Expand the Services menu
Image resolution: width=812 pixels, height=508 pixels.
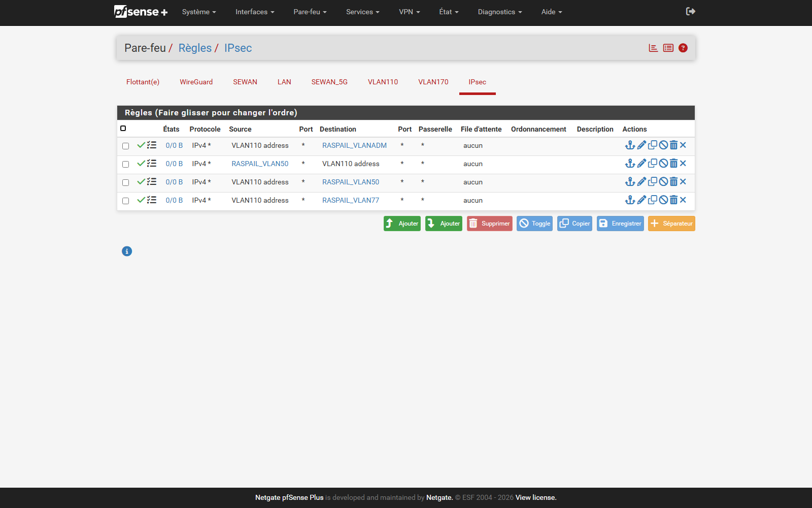(363, 12)
